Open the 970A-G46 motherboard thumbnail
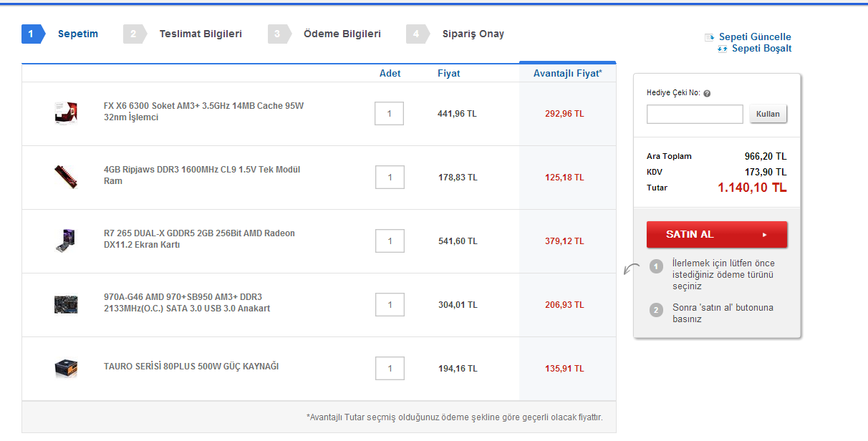868x441 pixels. tap(65, 304)
